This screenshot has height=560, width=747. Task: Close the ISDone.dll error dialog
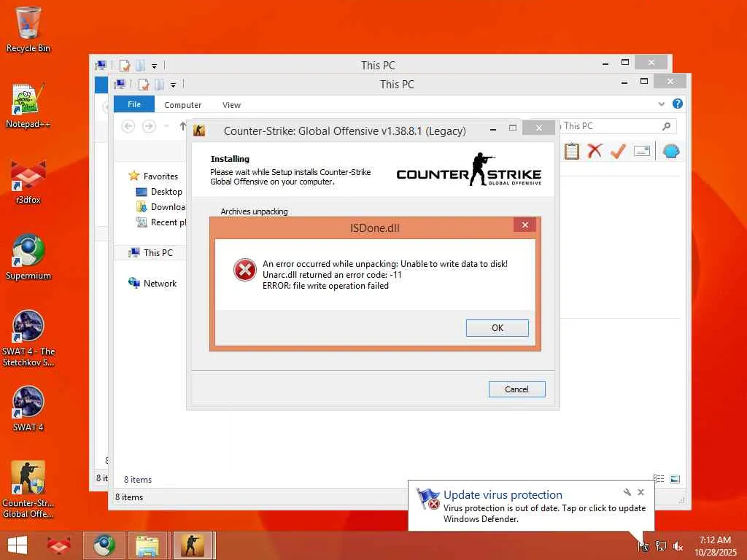point(525,225)
